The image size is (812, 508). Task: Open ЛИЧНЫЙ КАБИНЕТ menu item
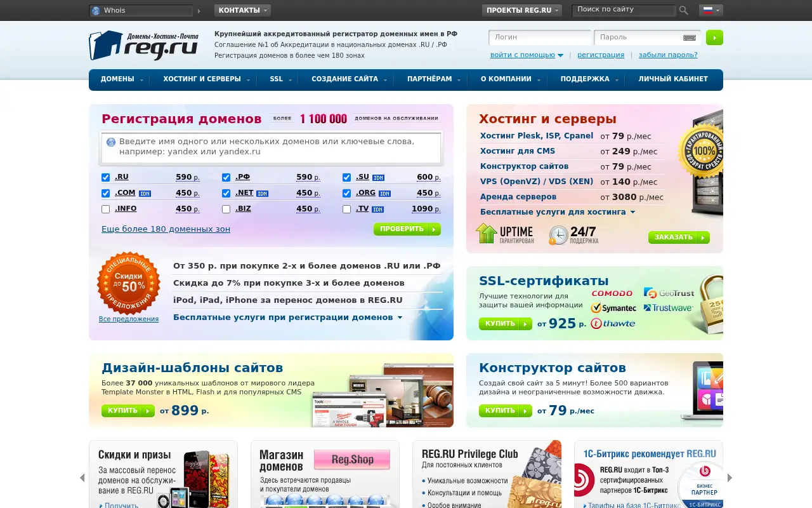(x=673, y=79)
